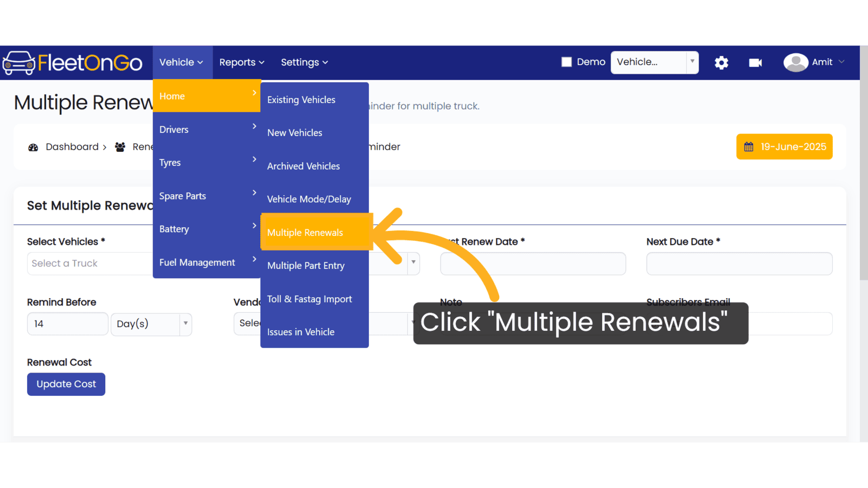Expand the Amit account dropdown
This screenshot has height=488, width=868.
(x=841, y=62)
